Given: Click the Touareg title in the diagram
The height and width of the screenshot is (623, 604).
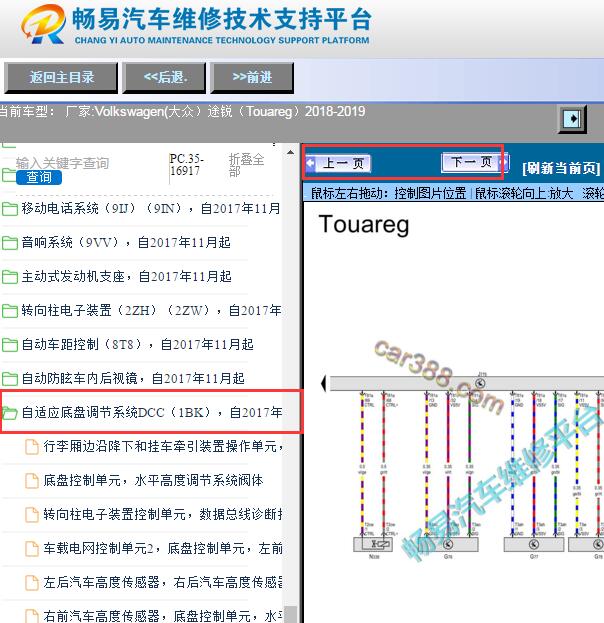Looking at the screenshot, I should tap(364, 225).
